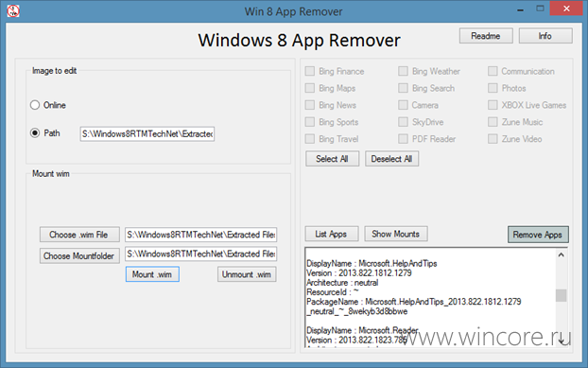Tick the Bing News checkbox
The width and height of the screenshot is (588, 368).
pyautogui.click(x=310, y=105)
